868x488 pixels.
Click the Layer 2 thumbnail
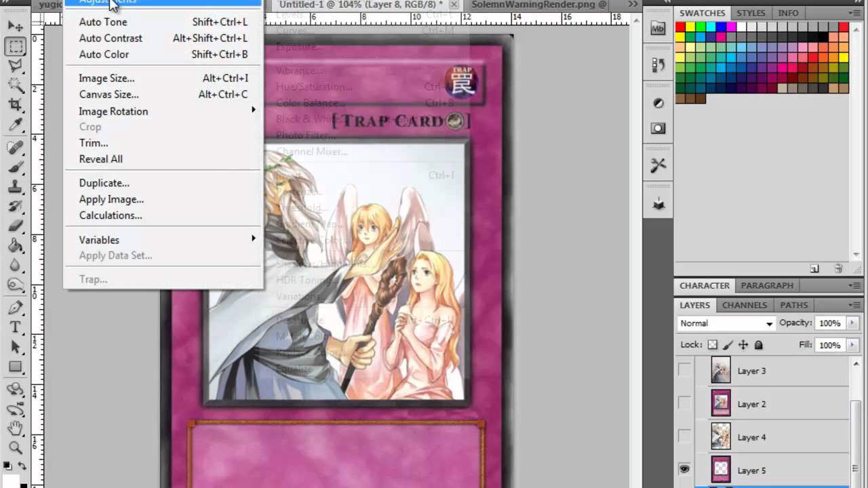pyautogui.click(x=721, y=403)
